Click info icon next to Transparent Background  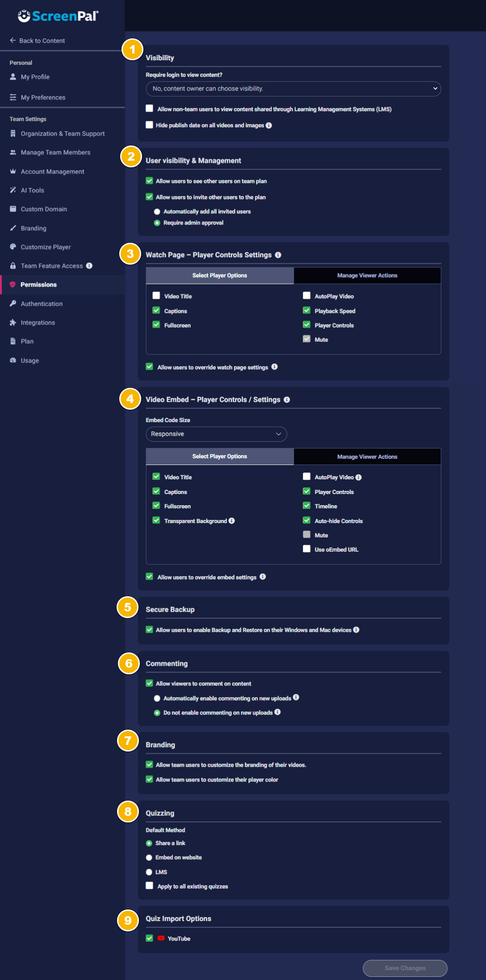point(231,521)
